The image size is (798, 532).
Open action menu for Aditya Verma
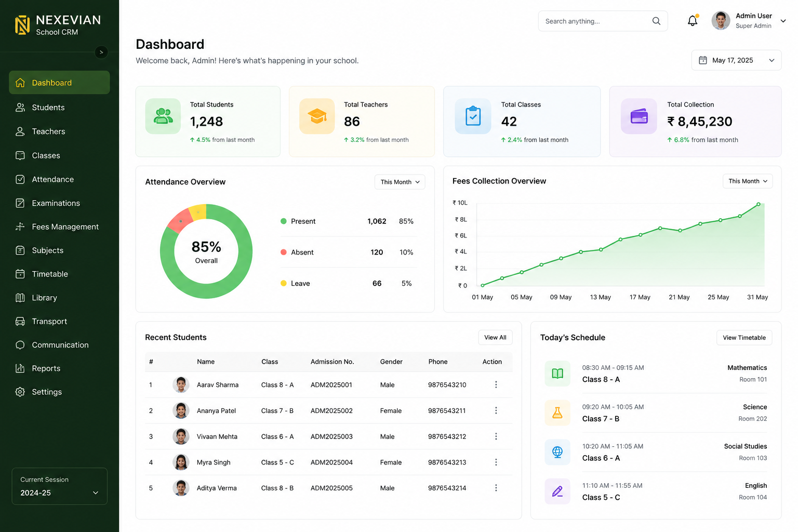(496, 488)
